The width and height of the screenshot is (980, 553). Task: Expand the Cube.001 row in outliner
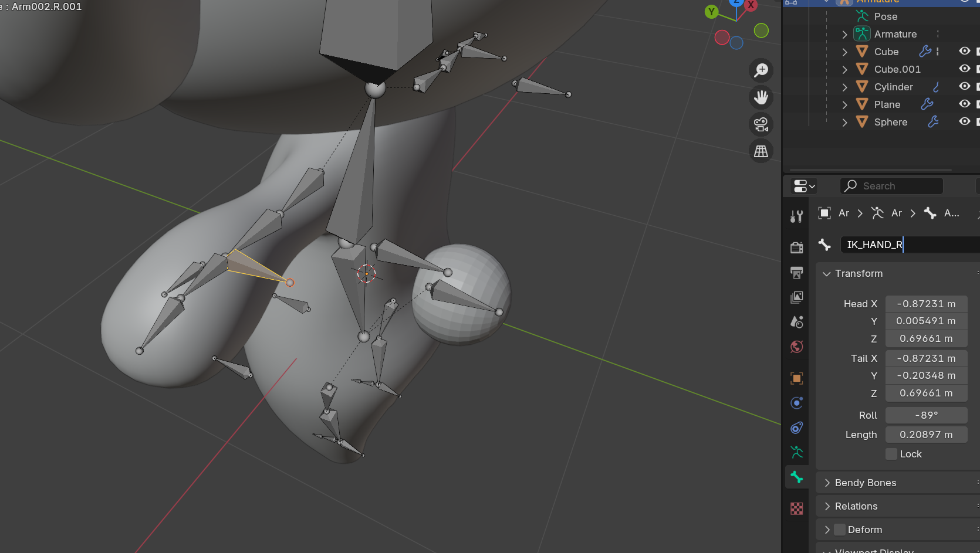click(844, 69)
